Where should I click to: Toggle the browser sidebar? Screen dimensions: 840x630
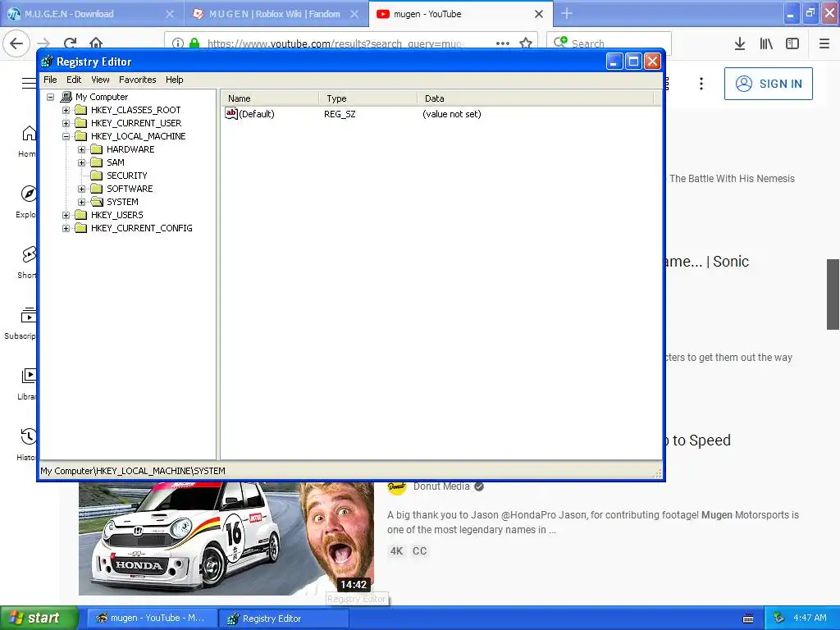point(792,44)
